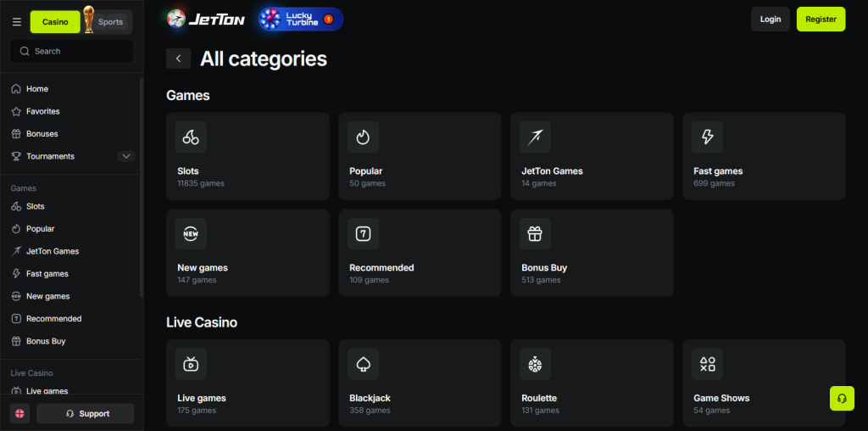Expand the Tournaments chevron
This screenshot has height=431, width=868.
coord(126,156)
